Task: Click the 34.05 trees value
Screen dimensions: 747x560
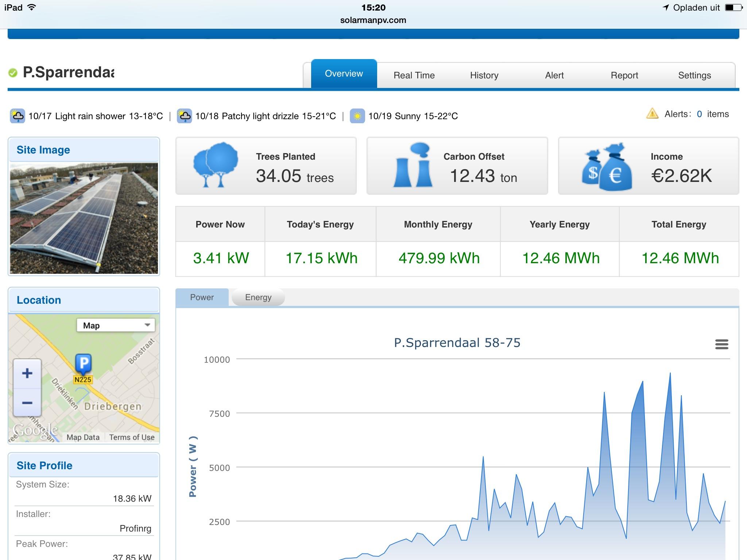Action: (295, 176)
